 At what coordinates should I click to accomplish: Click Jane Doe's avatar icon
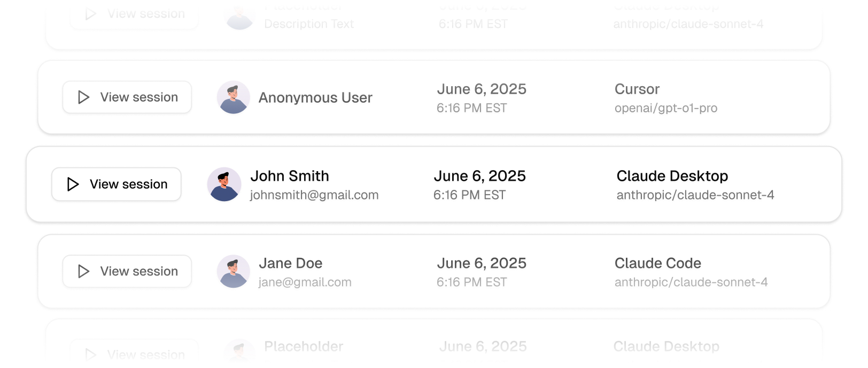pos(234,271)
